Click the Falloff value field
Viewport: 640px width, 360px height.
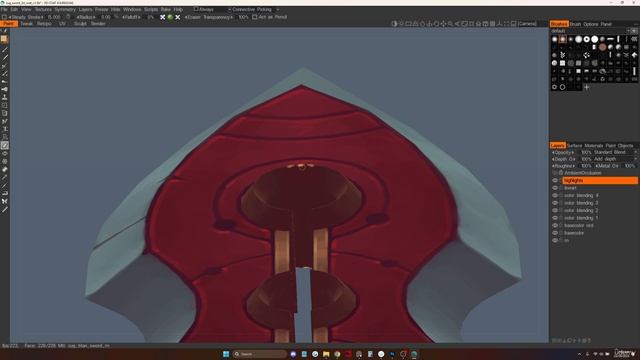(151, 17)
